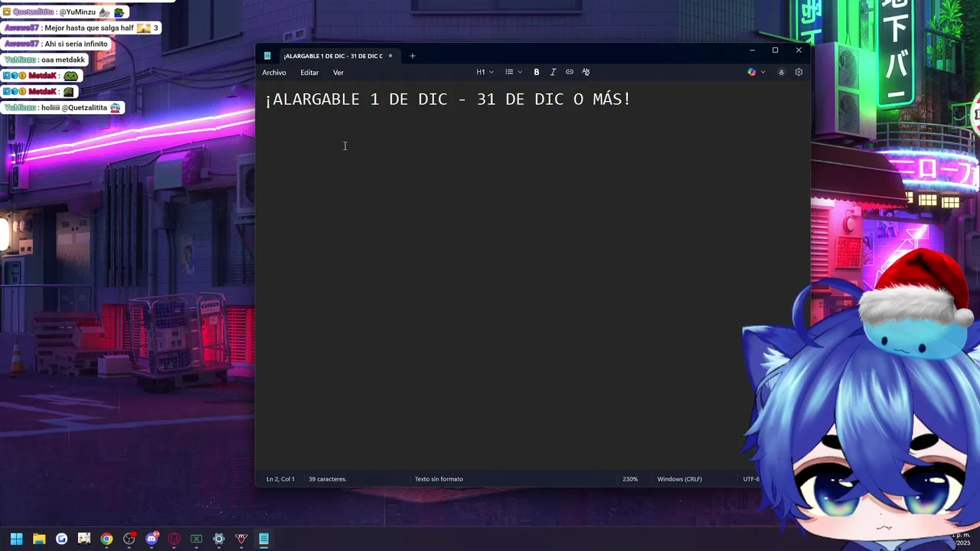Toggle bold formatting in Notepad
Image resolution: width=980 pixels, height=551 pixels.
click(537, 72)
